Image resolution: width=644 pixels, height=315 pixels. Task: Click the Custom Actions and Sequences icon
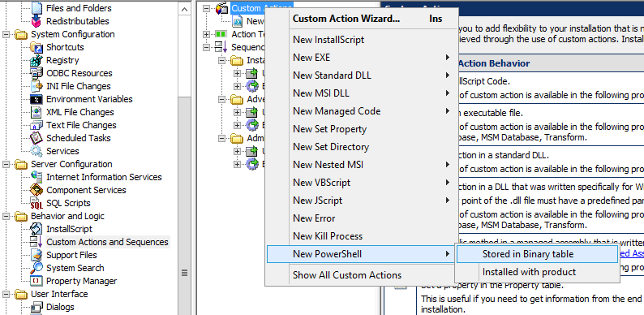click(x=36, y=242)
